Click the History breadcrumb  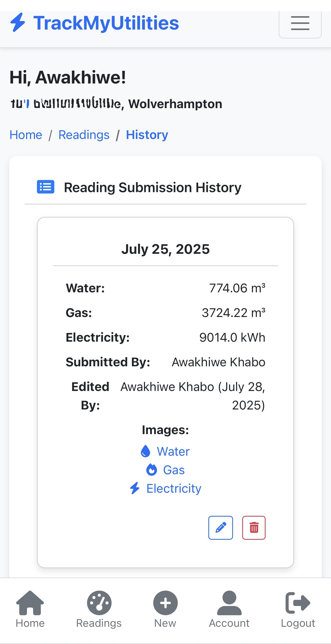tap(147, 135)
